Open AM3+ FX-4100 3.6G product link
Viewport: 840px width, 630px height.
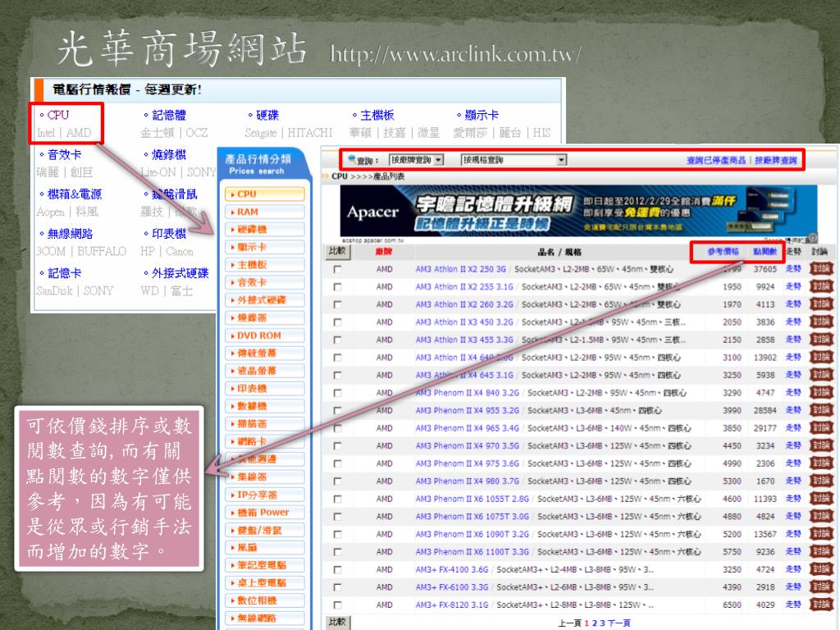(x=452, y=569)
